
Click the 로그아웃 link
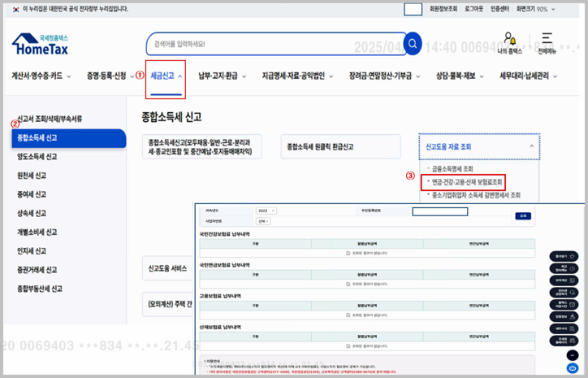click(474, 9)
